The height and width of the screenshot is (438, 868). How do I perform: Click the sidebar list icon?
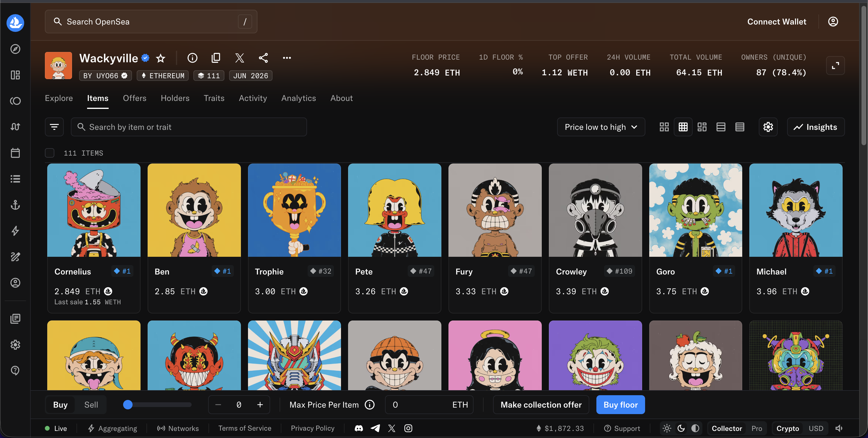coord(15,179)
